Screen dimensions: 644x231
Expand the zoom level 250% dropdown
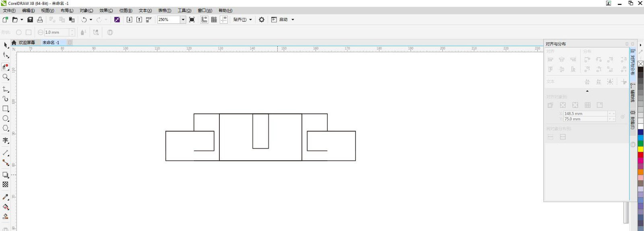(183, 20)
